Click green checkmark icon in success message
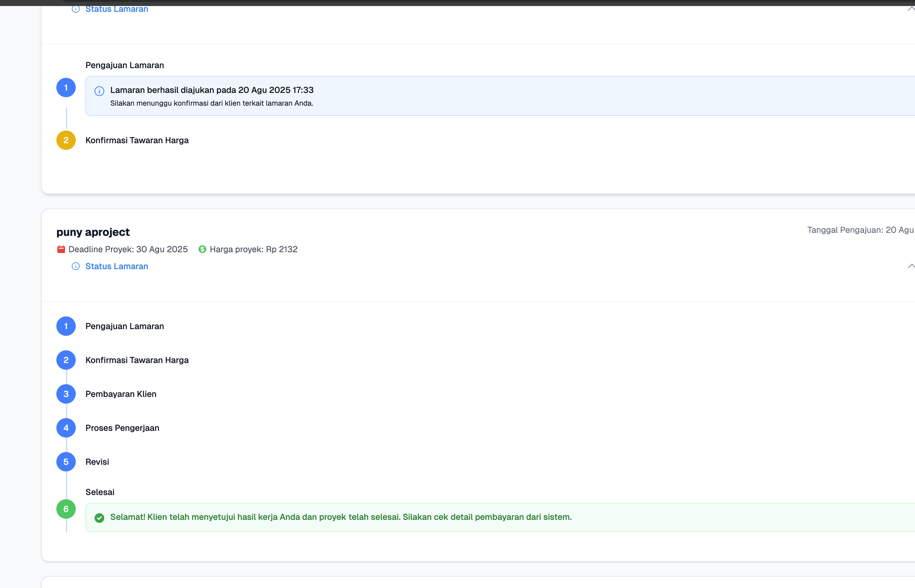 coord(99,518)
